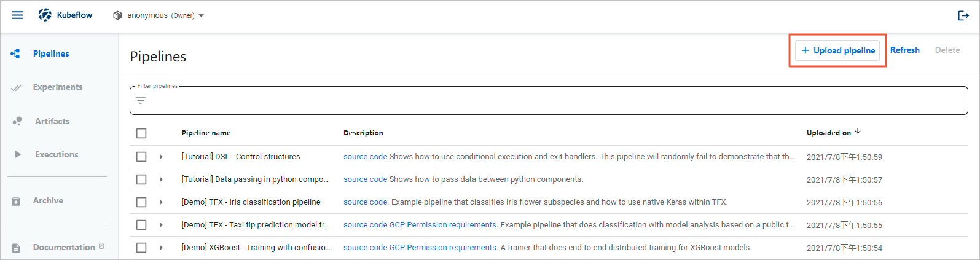Image resolution: width=980 pixels, height=260 pixels.
Task: Click the Artifacts sidebar icon
Action: (x=17, y=121)
